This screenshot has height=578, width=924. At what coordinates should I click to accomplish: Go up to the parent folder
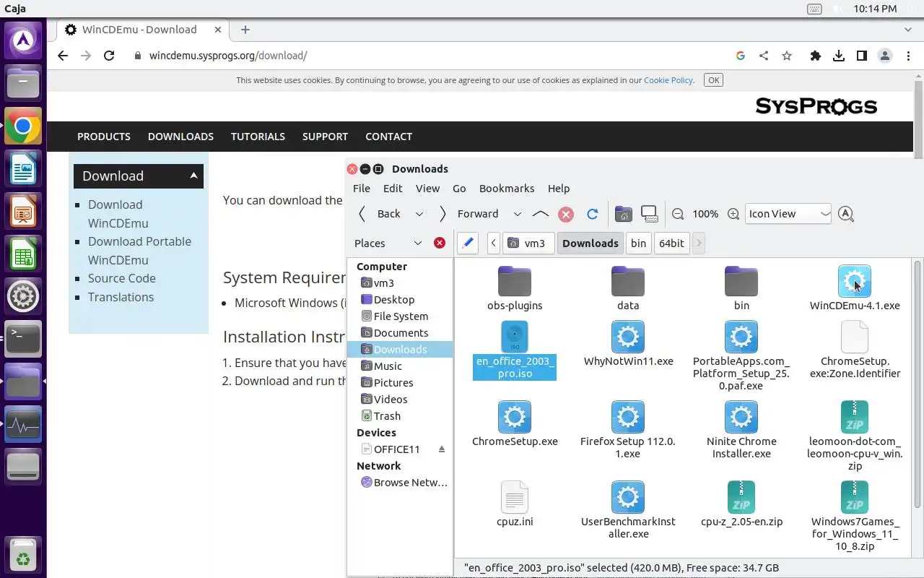pos(540,214)
